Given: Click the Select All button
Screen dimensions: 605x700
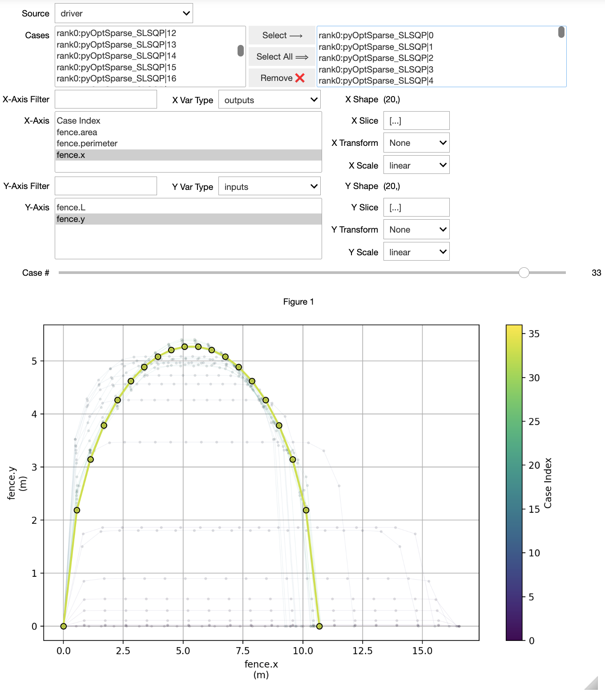Looking at the screenshot, I should (282, 56).
